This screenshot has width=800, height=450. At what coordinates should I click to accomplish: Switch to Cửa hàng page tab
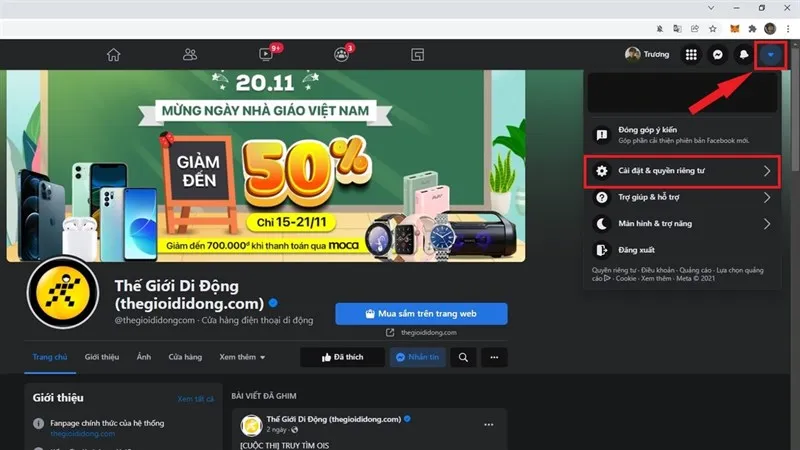[185, 357]
